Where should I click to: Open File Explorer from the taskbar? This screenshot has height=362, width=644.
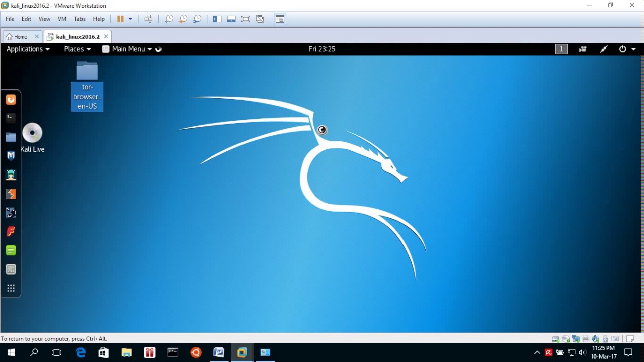click(x=126, y=352)
